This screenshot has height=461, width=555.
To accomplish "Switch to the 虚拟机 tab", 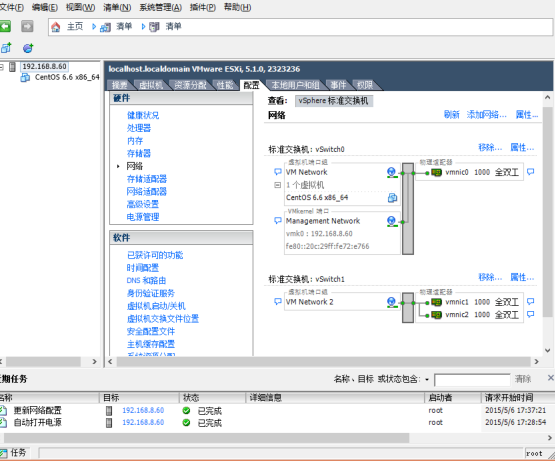I will (x=151, y=85).
